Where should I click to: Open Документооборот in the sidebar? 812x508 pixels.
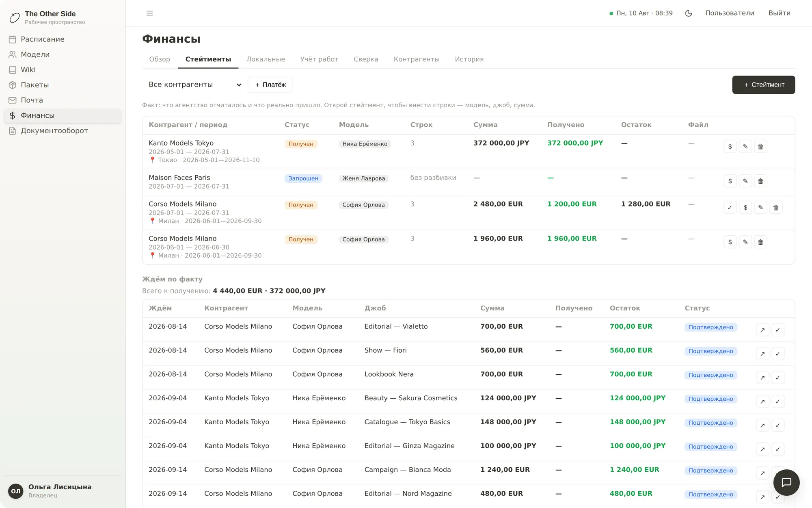[x=63, y=131]
